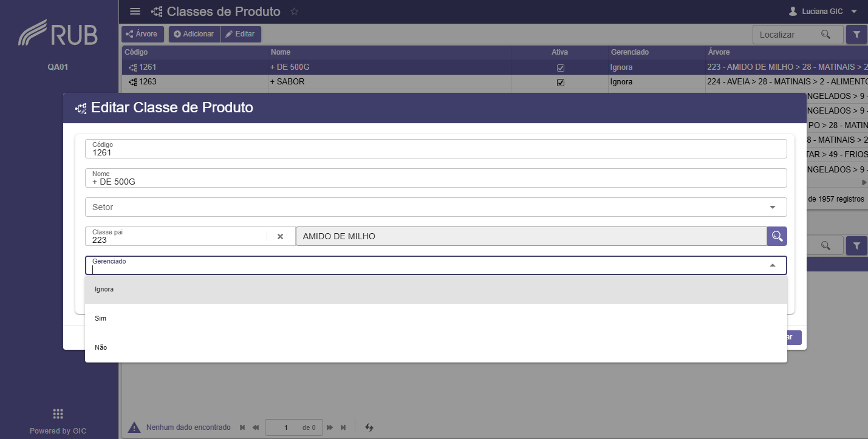Sort by the Gerenciado column header
This screenshot has height=439, width=868.
(657, 52)
